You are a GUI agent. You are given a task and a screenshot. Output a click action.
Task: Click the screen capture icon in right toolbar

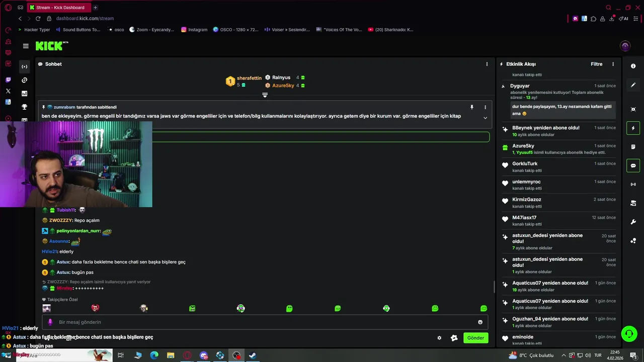point(633,109)
